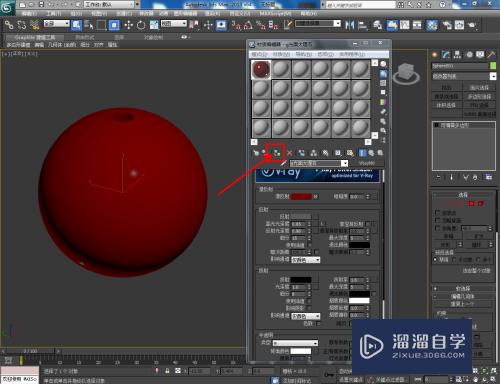Enable the Ignore Backfacing checkbox
This screenshot has width=500, height=384.
pyautogui.click(x=438, y=220)
